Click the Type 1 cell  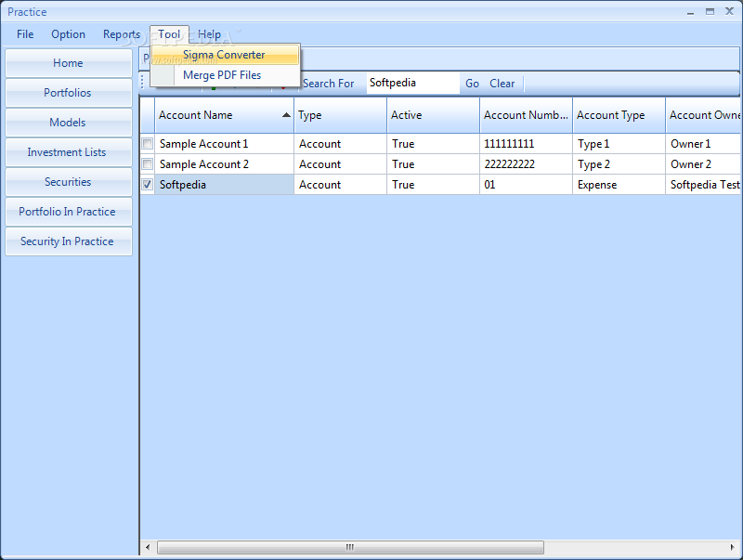coord(619,144)
